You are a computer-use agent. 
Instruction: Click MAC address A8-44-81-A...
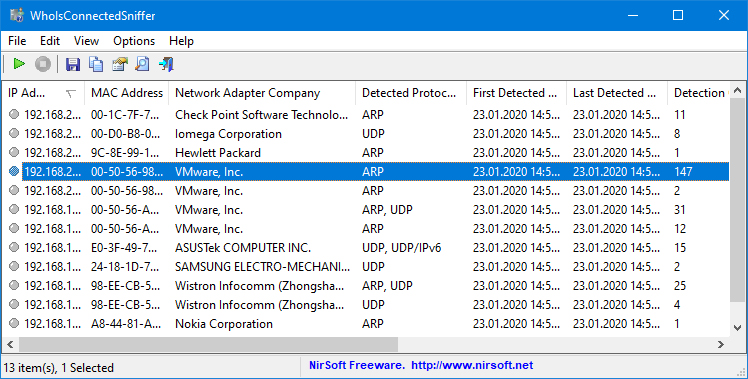coord(125,324)
